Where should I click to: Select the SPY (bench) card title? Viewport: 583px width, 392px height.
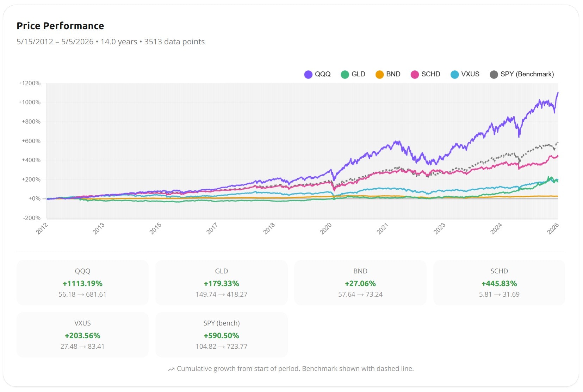pos(222,323)
